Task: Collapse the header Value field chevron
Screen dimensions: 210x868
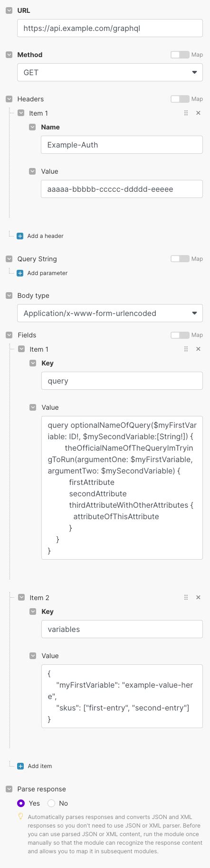Action: (x=32, y=171)
